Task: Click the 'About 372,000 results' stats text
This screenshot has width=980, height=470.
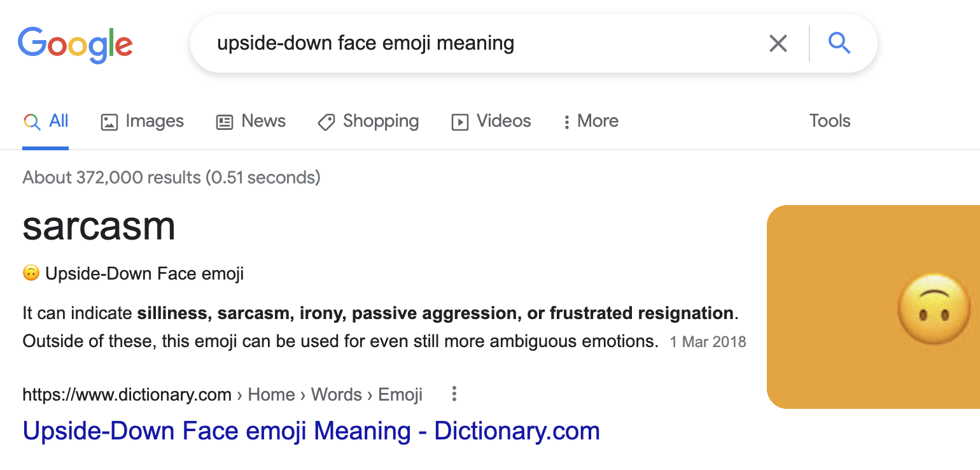Action: (171, 177)
